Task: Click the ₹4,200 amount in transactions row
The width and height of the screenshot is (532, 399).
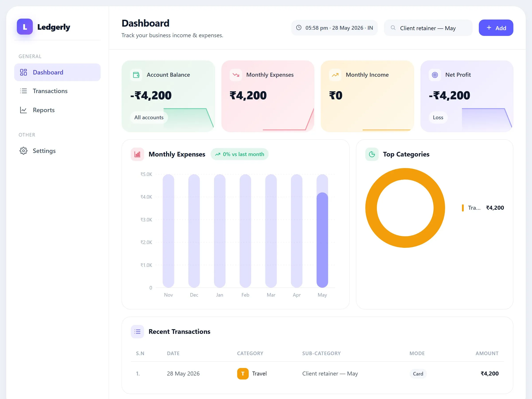Action: coord(490,374)
